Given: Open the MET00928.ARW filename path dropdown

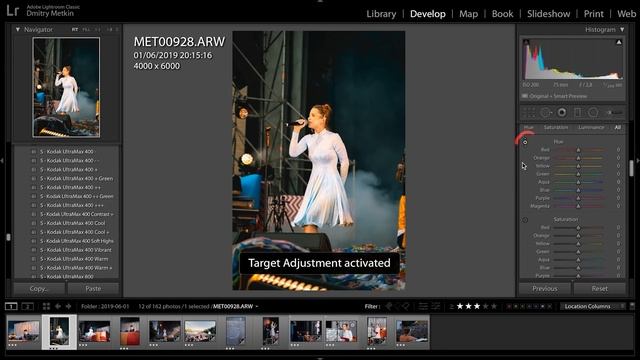Looking at the screenshot, I should pos(257,307).
